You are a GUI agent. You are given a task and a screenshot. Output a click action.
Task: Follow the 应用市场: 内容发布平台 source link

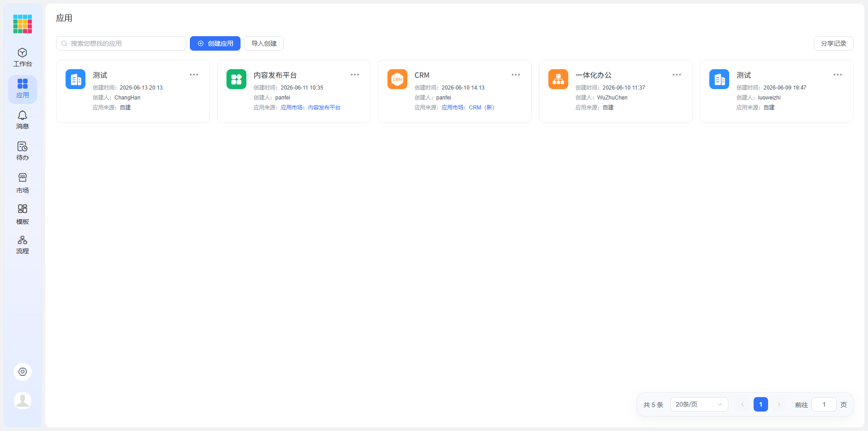point(311,108)
